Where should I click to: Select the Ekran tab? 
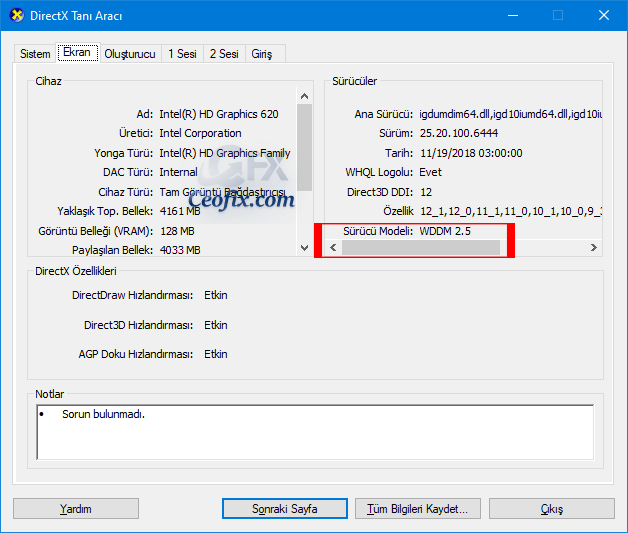[78, 52]
